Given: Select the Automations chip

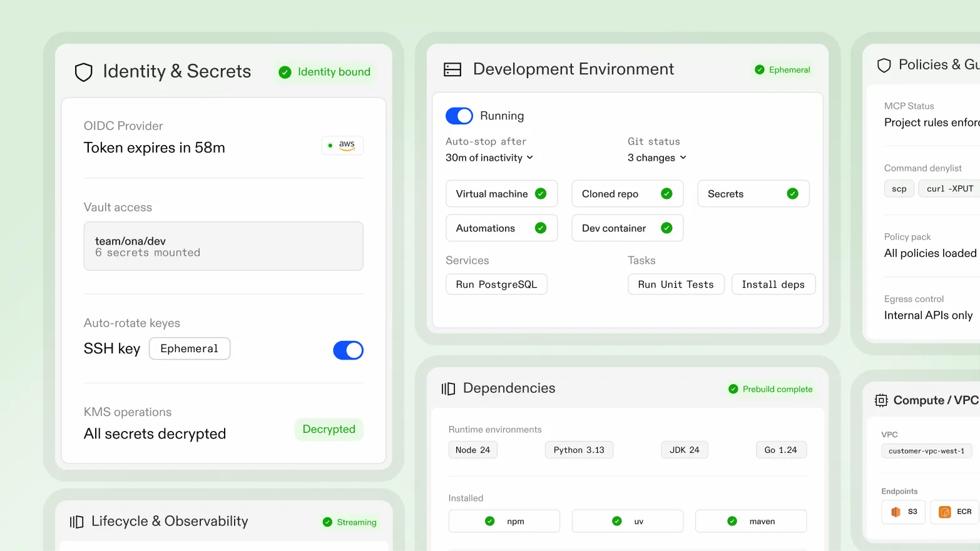Looking at the screenshot, I should tap(501, 228).
